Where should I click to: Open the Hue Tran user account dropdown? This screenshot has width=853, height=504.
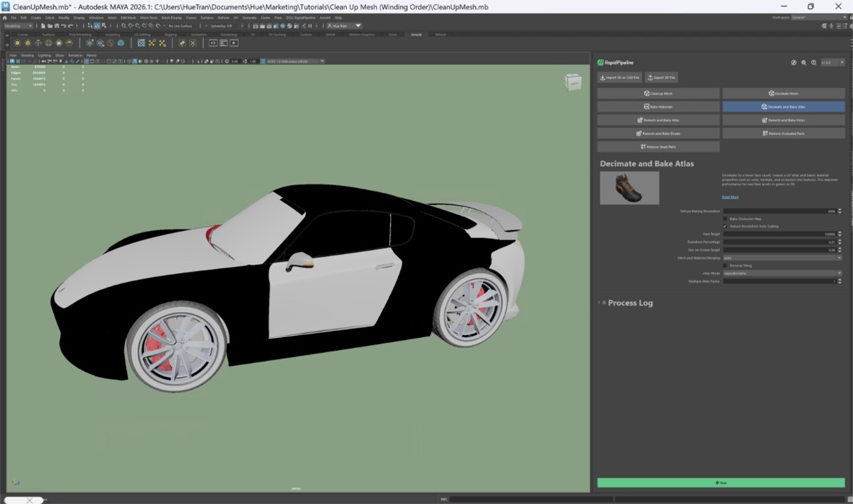tap(345, 26)
